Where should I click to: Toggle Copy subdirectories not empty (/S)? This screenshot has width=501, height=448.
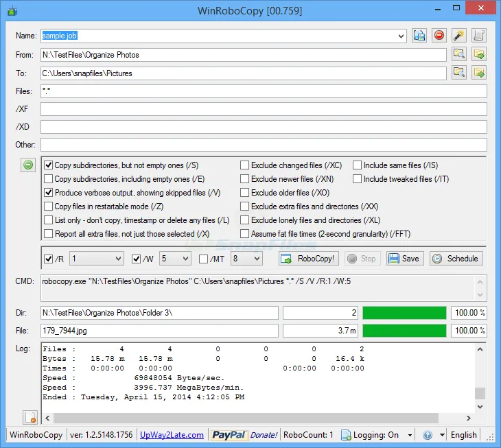[48, 165]
